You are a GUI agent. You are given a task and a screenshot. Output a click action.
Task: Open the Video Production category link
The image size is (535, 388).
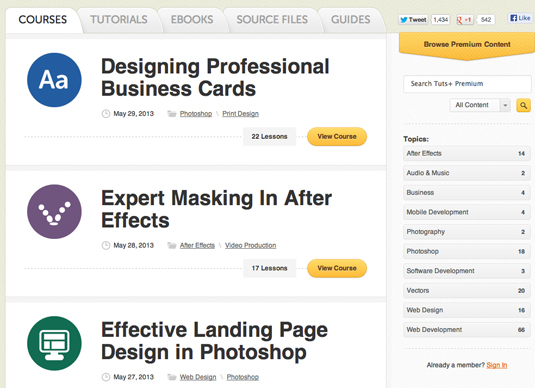[x=250, y=245]
